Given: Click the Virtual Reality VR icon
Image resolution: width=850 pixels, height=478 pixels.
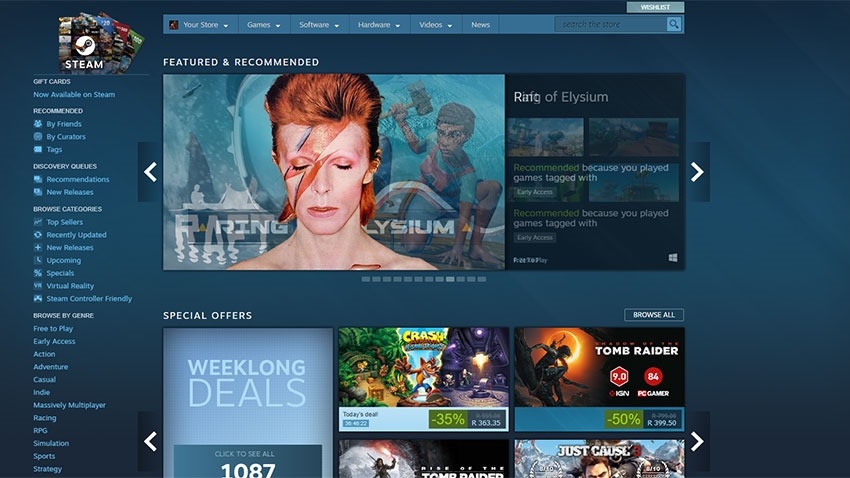Looking at the screenshot, I should pyautogui.click(x=38, y=286).
